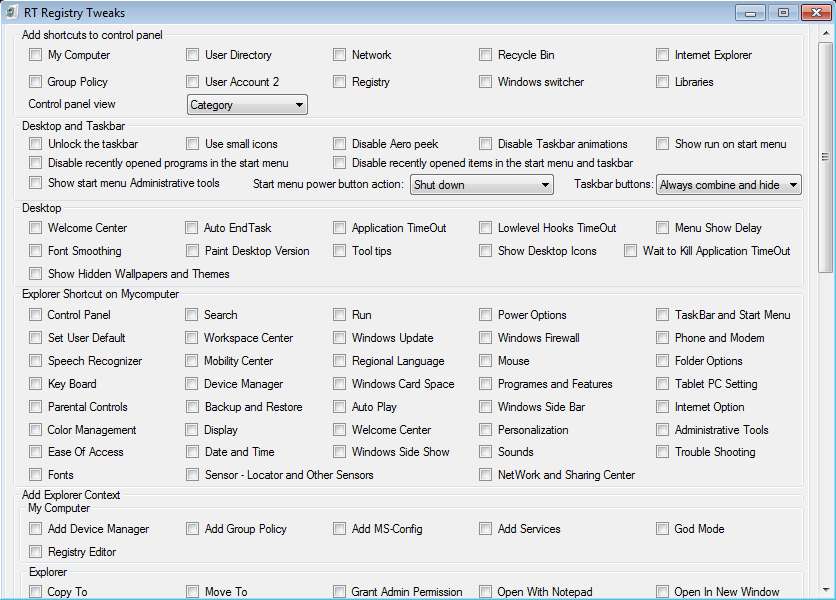836x600 pixels.
Task: Click the RT Registry Tweaks title bar icon
Action: 11,12
